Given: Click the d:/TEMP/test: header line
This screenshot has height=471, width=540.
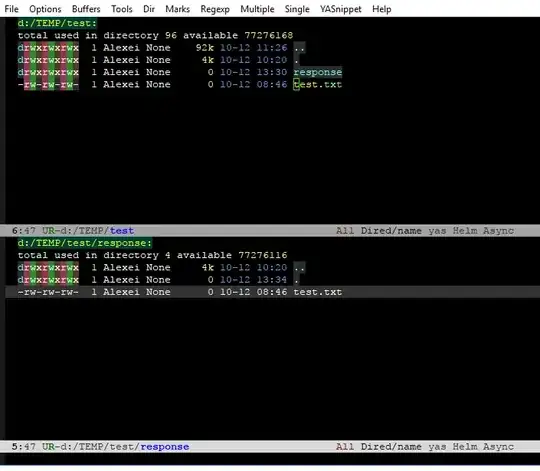Looking at the screenshot, I should click(x=57, y=23).
